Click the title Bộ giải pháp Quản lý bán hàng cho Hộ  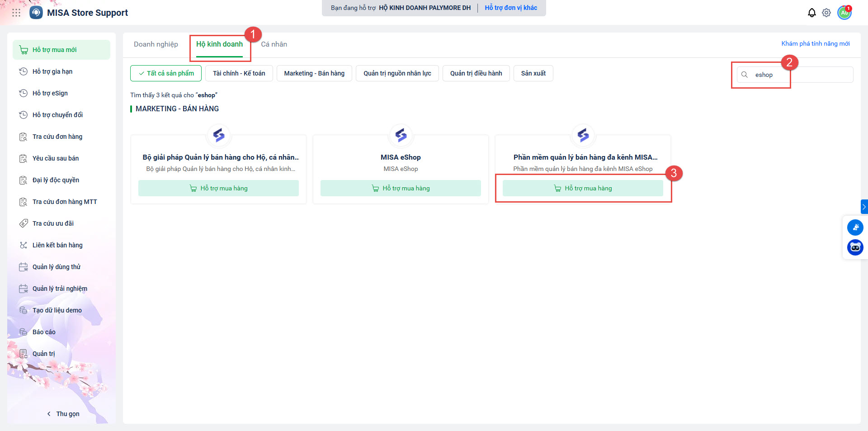point(221,157)
